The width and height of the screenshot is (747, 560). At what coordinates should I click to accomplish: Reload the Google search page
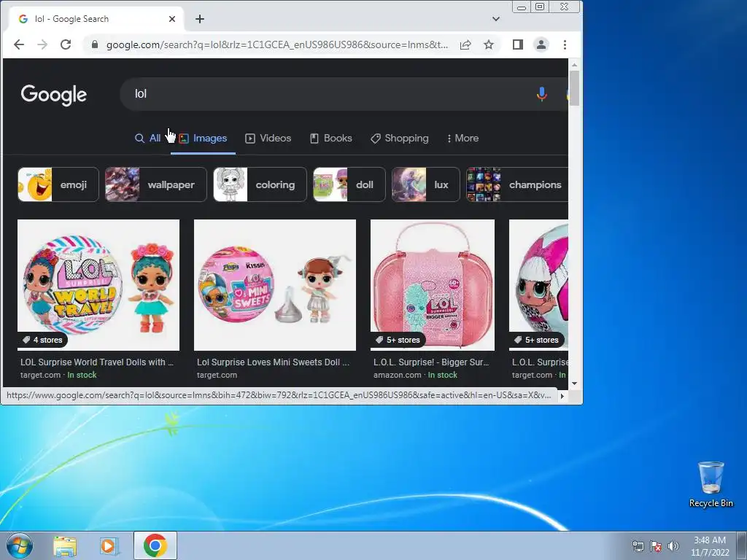pos(66,44)
